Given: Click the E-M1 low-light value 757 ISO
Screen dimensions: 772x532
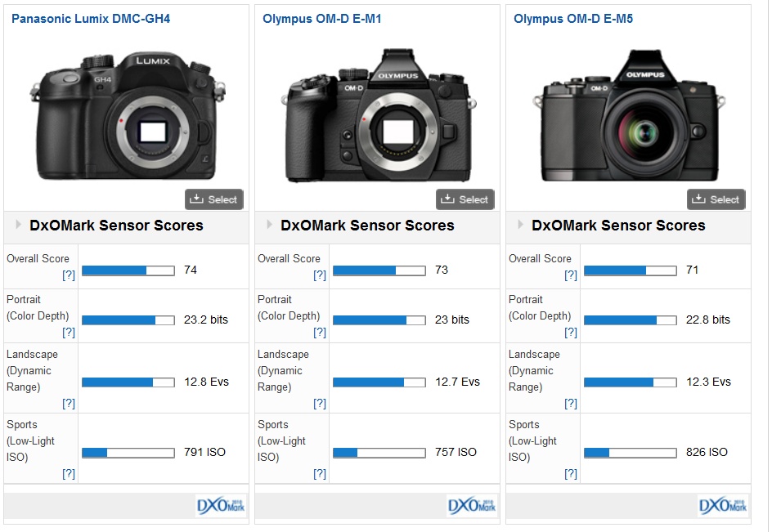Looking at the screenshot, I should 456,452.
